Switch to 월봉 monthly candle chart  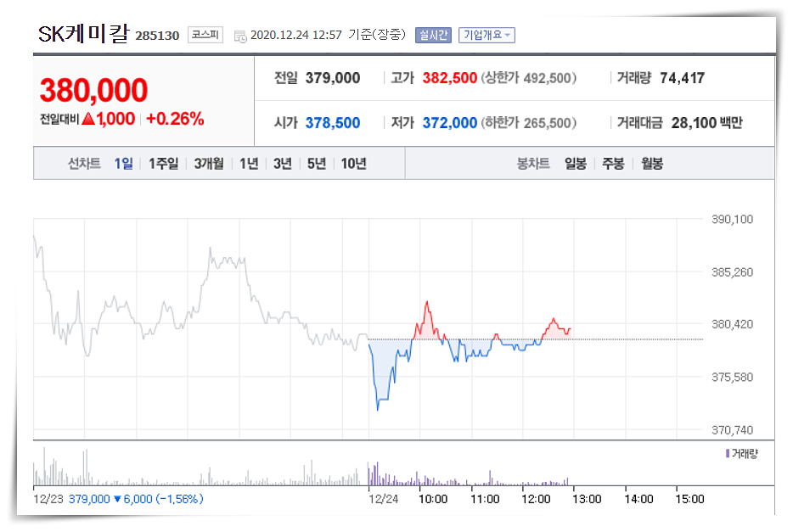point(652,163)
